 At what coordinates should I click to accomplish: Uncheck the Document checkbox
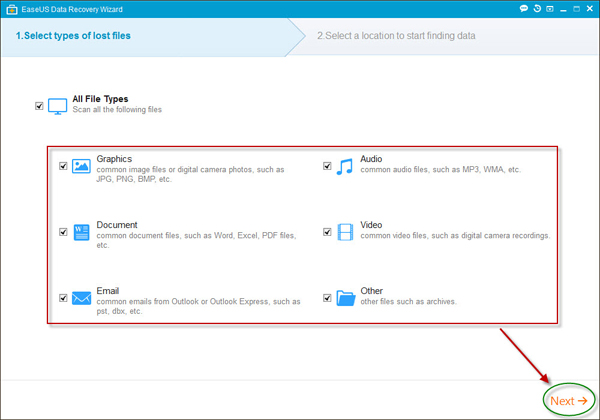63,232
